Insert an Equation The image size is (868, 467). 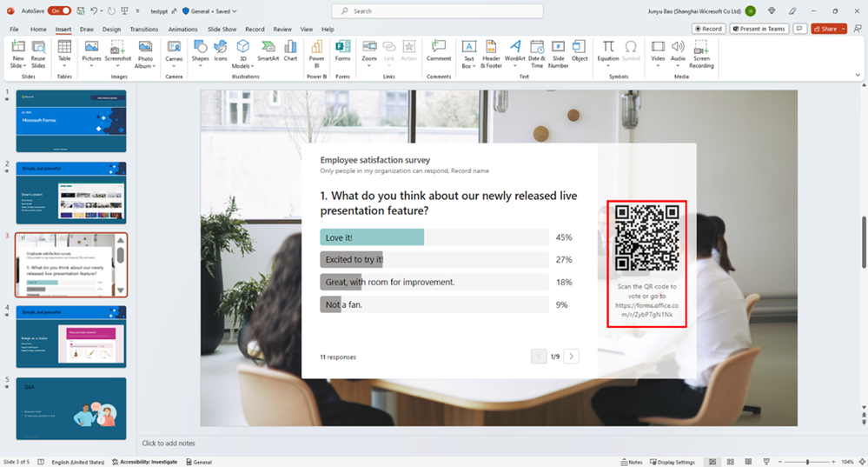click(x=608, y=54)
